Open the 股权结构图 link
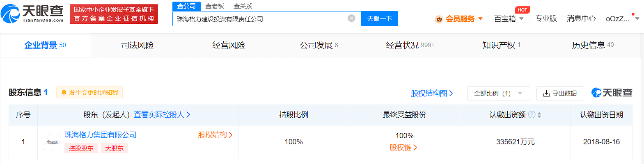 (432, 93)
